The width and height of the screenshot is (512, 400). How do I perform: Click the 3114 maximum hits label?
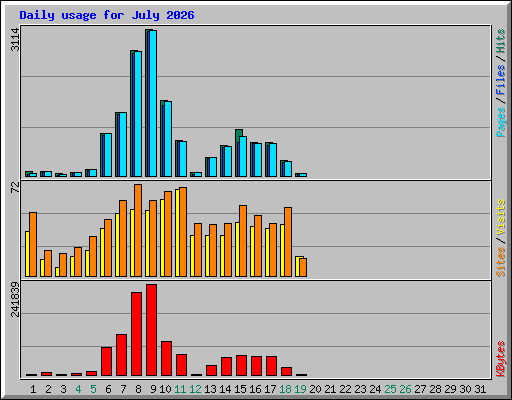pyautogui.click(x=15, y=40)
